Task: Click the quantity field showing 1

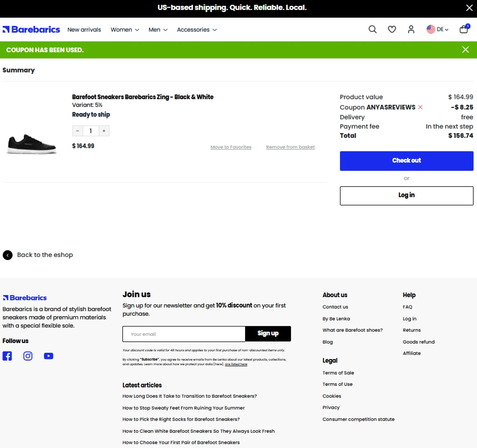Action: coord(91,131)
